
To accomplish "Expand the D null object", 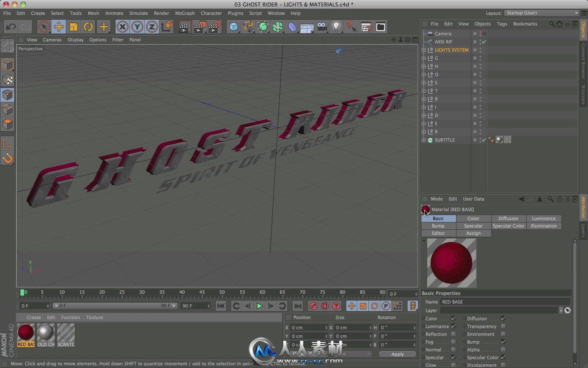I will tap(424, 115).
